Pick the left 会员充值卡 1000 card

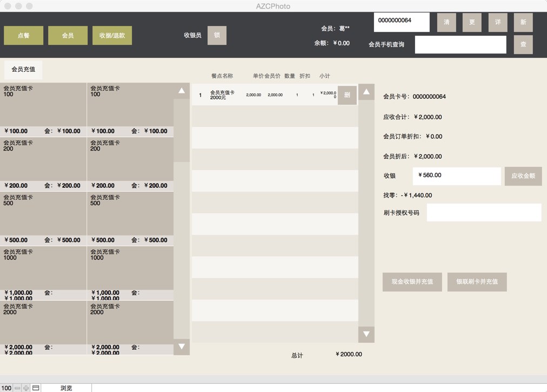43,273
